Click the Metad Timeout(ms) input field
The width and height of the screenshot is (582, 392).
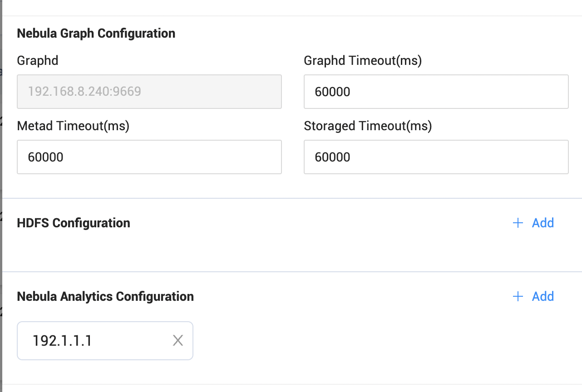tap(149, 157)
